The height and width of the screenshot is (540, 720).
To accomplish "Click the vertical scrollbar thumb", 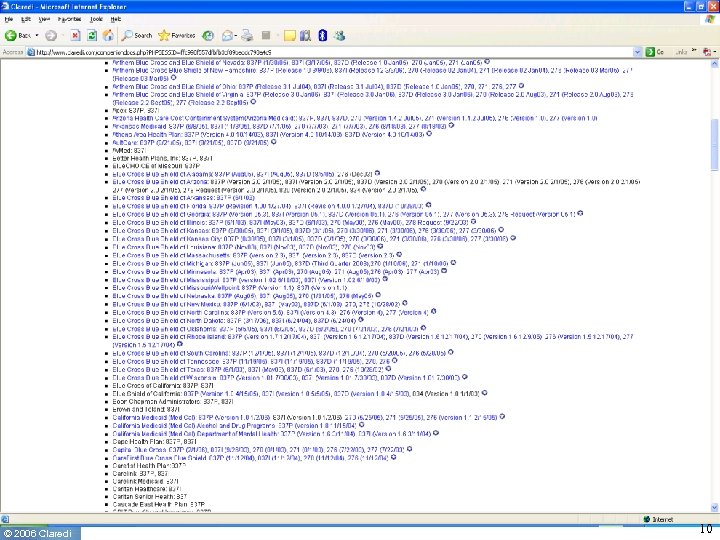I will [714, 145].
